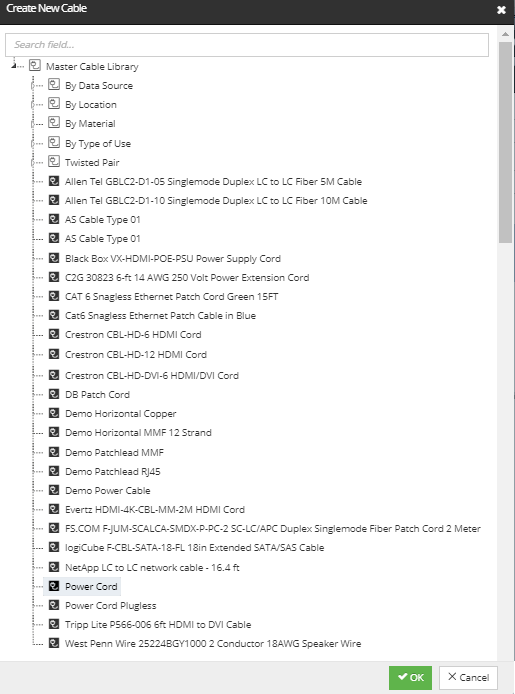Collapse the Master Cable Library node
The image size is (515, 694).
pyautogui.click(x=14, y=66)
